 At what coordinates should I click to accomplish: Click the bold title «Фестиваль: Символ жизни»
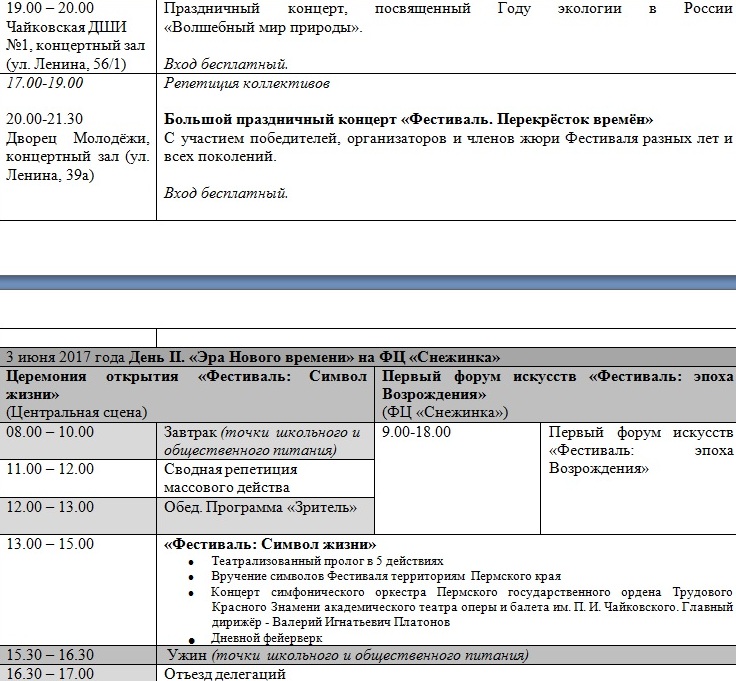270,545
